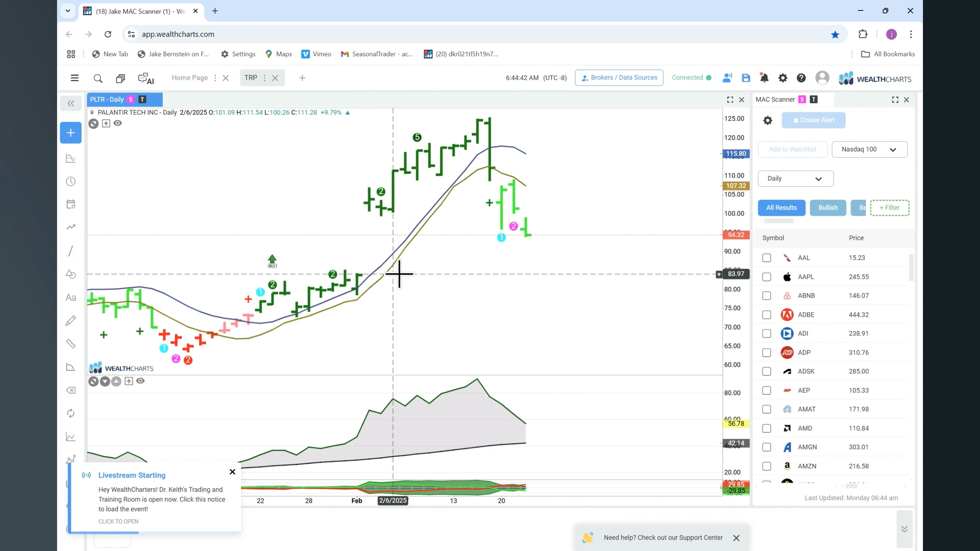Collapse the left sidebar double chevron
The width and height of the screenshot is (980, 551).
[70, 104]
